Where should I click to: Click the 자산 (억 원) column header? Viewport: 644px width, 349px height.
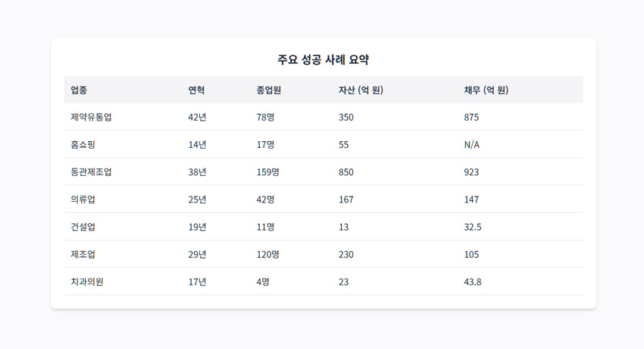[361, 90]
